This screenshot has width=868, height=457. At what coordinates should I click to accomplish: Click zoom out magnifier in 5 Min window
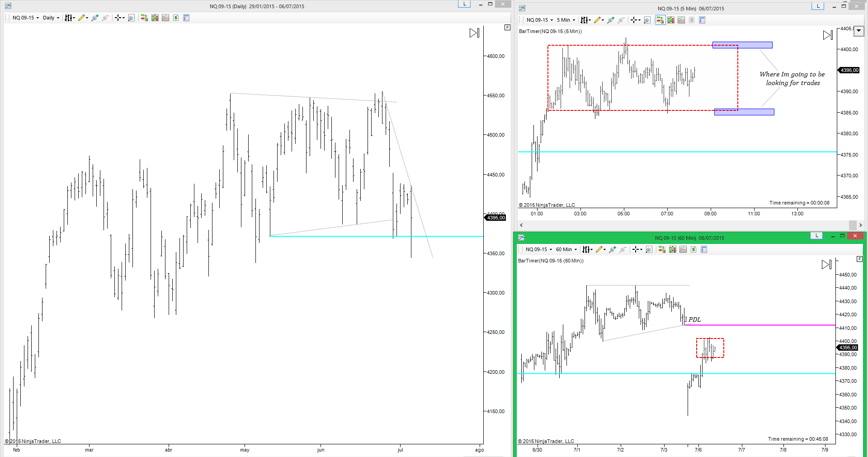click(x=621, y=20)
